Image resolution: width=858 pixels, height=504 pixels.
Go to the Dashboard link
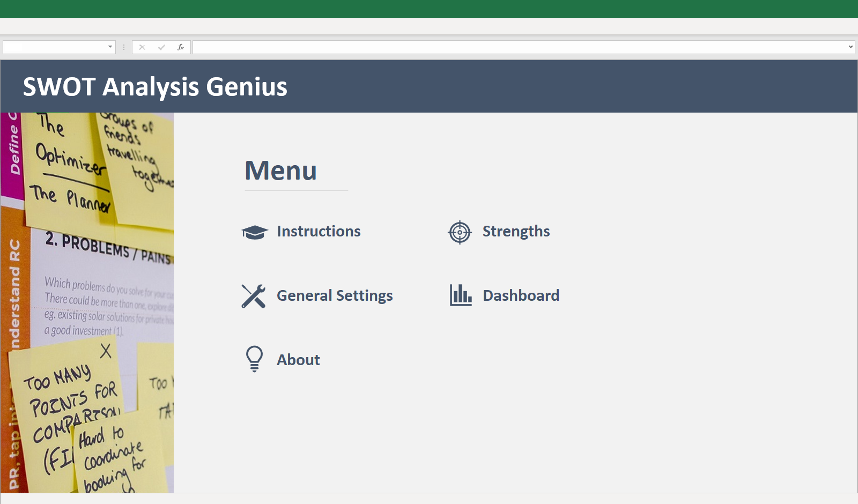pyautogui.click(x=521, y=295)
